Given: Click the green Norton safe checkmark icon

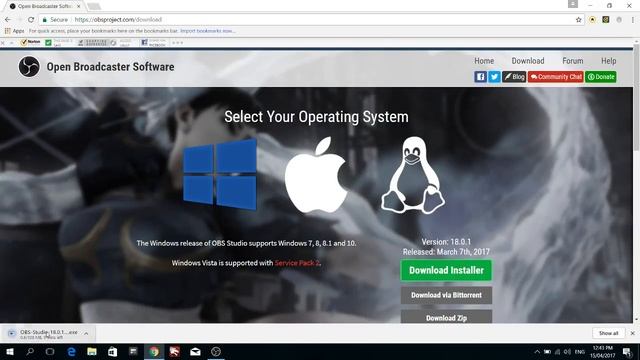Looking at the screenshot, I should [48, 42].
